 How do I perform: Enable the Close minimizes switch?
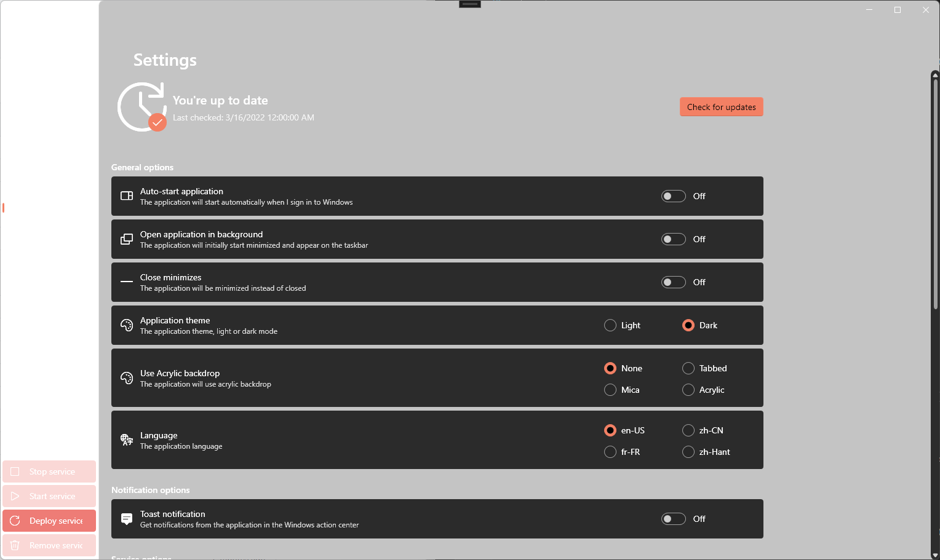tap(674, 282)
